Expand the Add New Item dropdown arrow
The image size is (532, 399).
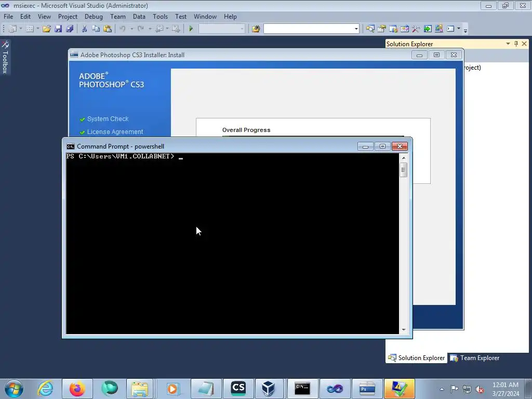point(37,29)
